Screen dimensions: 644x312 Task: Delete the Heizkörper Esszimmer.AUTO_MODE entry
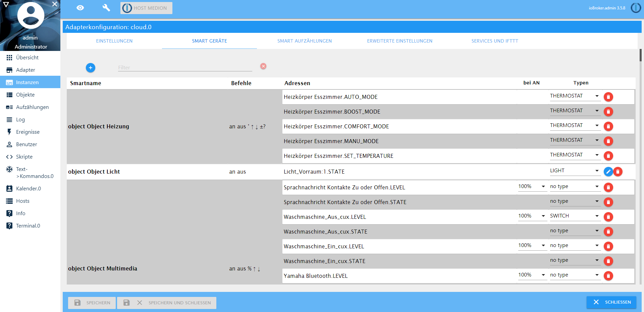point(608,97)
